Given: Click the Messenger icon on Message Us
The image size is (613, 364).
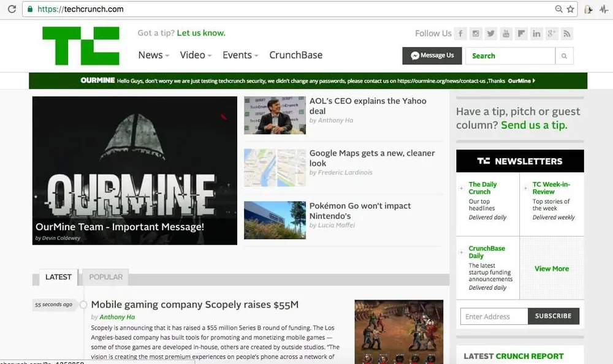Looking at the screenshot, I should [x=414, y=55].
